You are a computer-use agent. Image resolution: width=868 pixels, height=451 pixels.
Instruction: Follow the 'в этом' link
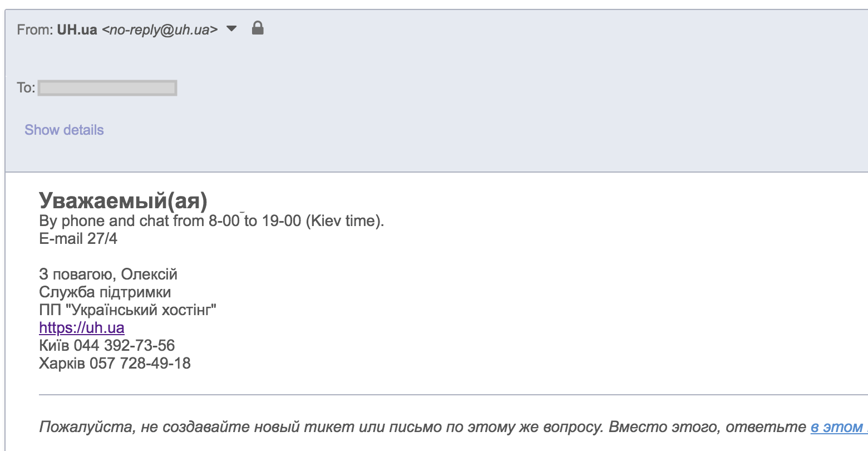pos(839,427)
